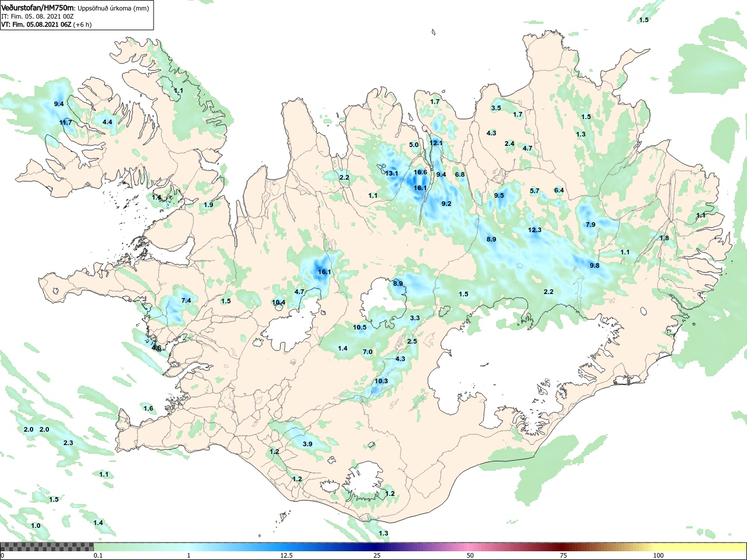
Task: Click the Uppsöfnuð úrkoma (mm) label
Action: coord(113,9)
